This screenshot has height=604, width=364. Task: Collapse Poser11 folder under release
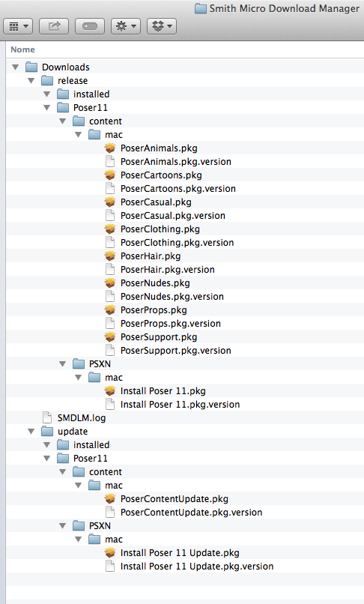coord(47,107)
